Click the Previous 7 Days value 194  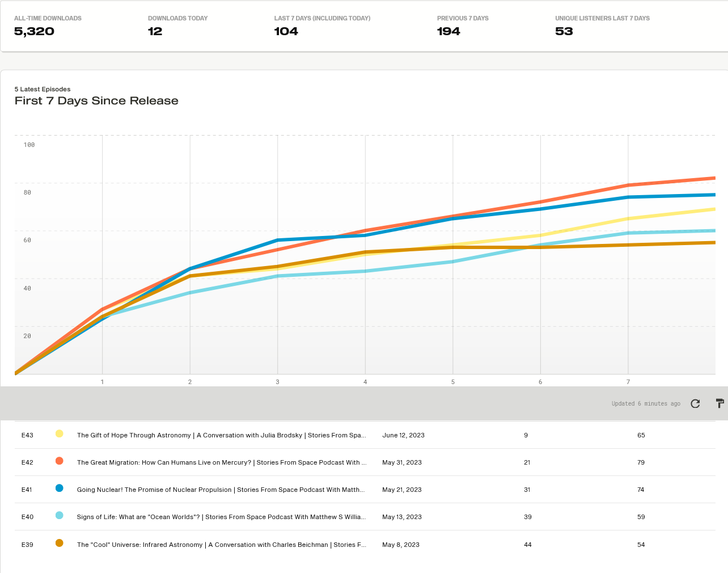448,32
